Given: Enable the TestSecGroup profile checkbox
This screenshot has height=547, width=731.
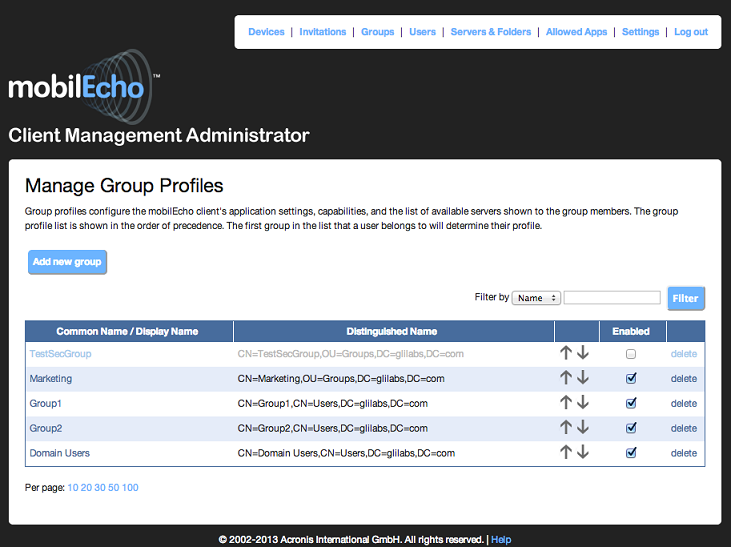Looking at the screenshot, I should (x=631, y=354).
